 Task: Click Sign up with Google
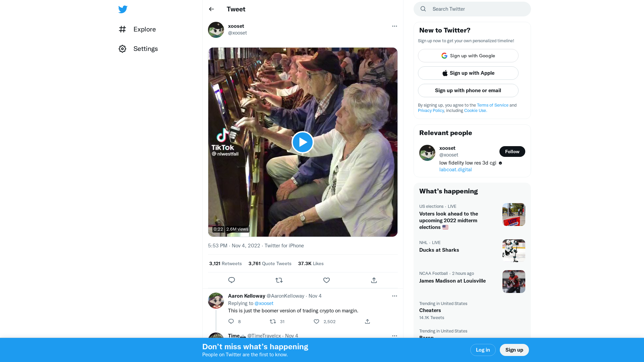(x=468, y=56)
